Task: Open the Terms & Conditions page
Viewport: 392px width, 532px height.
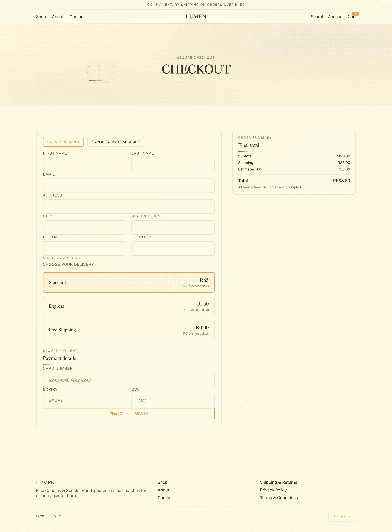Action: 279,498
